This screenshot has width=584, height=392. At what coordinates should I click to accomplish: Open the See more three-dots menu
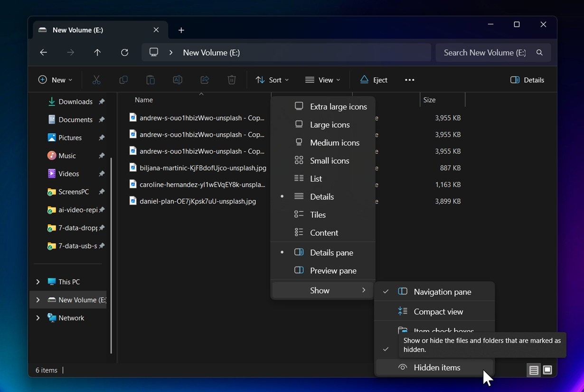click(410, 80)
